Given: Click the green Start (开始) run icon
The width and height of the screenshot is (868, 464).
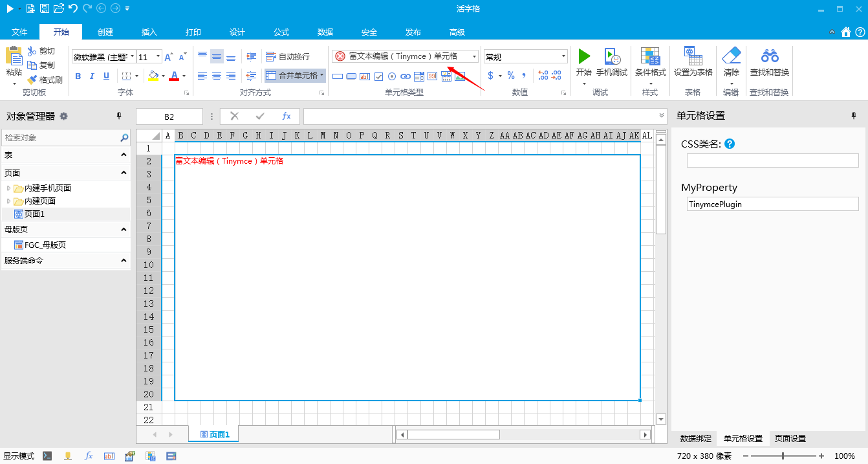Looking at the screenshot, I should (584, 56).
